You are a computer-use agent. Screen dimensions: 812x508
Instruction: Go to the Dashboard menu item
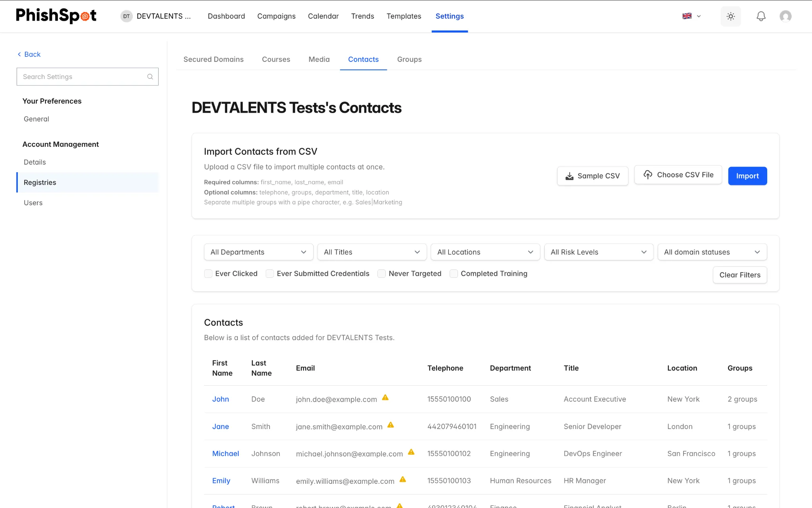tap(226, 16)
